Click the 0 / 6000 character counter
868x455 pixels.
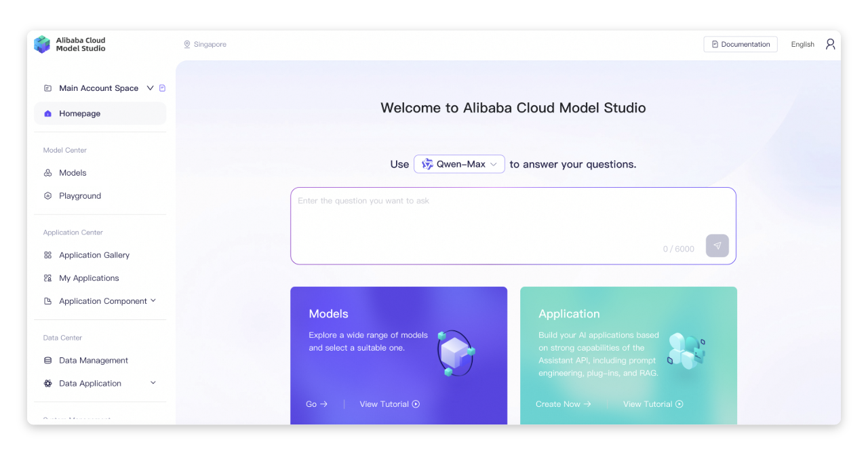coord(679,249)
